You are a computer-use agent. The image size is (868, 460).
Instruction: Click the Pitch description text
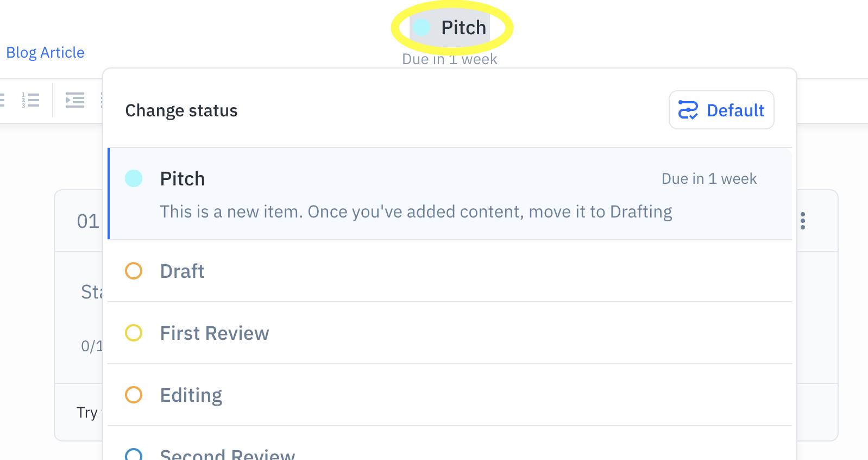click(416, 212)
